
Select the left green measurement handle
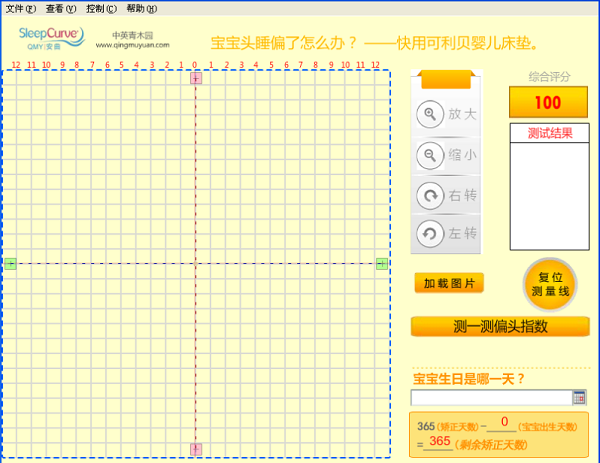click(10, 264)
